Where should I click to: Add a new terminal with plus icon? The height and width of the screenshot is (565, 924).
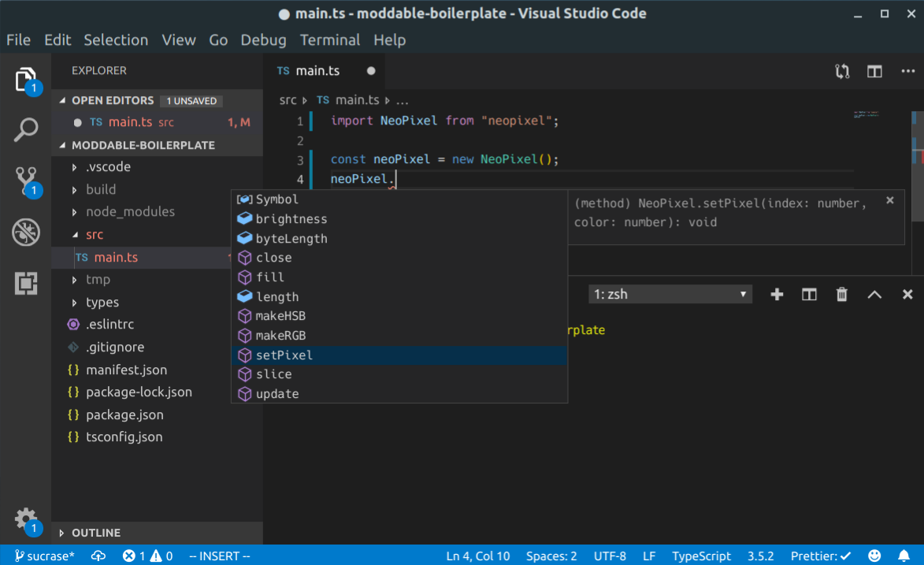click(x=777, y=294)
